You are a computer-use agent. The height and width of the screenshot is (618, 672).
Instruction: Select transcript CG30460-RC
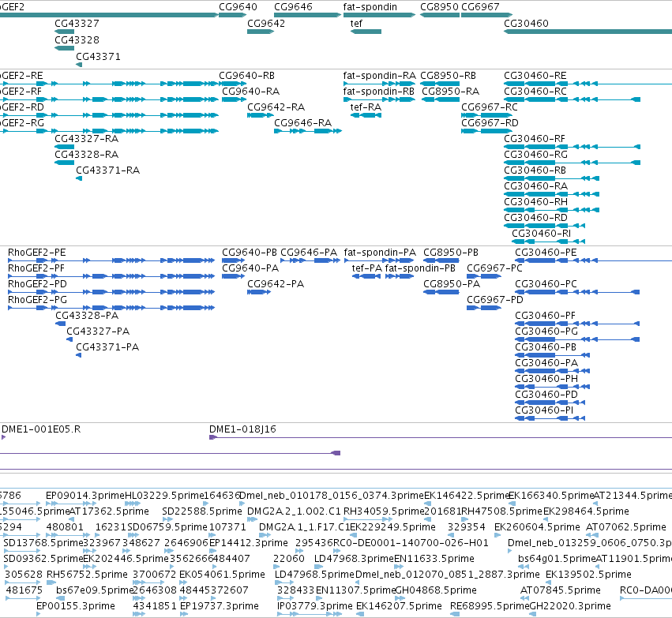tap(535, 92)
